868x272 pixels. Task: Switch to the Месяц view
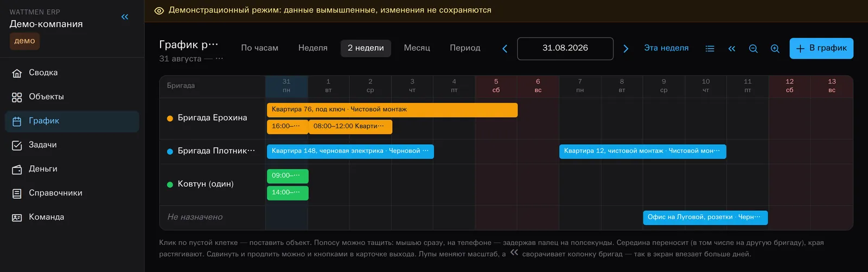pyautogui.click(x=417, y=48)
